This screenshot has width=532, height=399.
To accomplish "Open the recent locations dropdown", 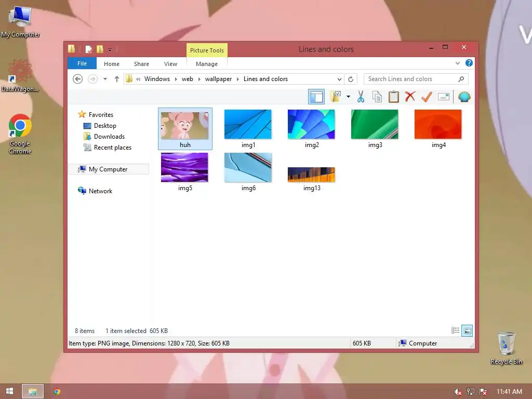I will point(105,79).
